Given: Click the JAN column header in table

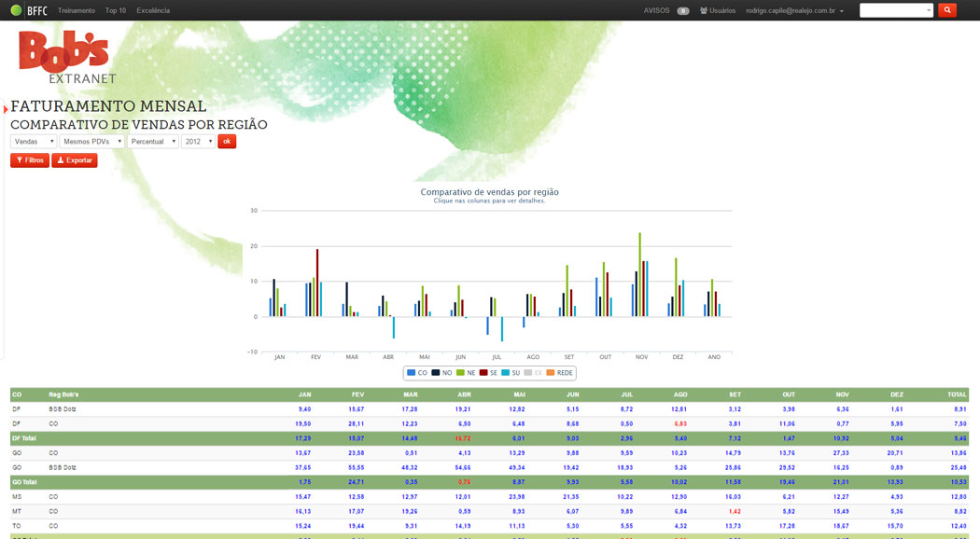Looking at the screenshot, I should [304, 394].
